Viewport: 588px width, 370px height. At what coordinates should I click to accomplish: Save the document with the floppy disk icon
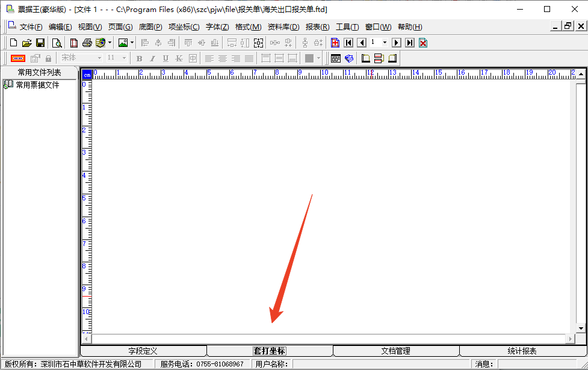coord(40,43)
